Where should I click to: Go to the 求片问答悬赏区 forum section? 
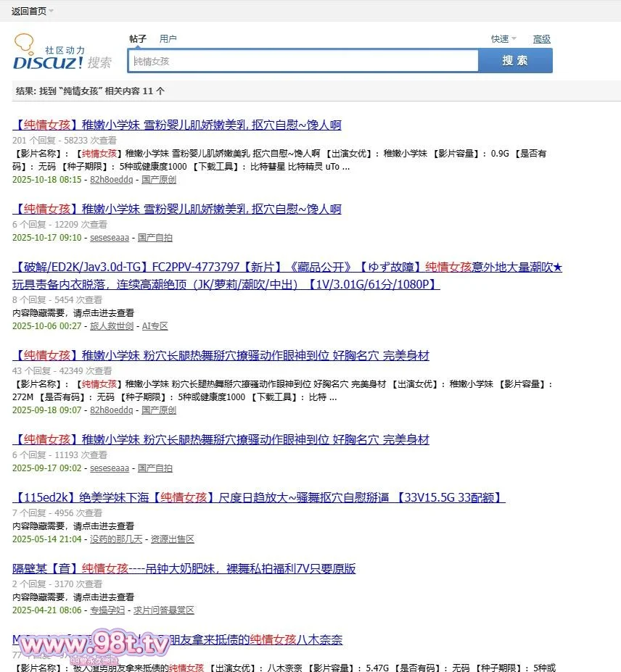coord(164,610)
